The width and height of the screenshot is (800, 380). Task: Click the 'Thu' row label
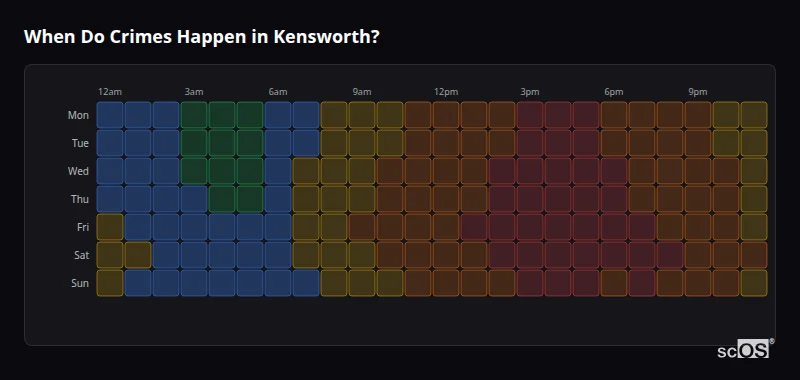80,199
